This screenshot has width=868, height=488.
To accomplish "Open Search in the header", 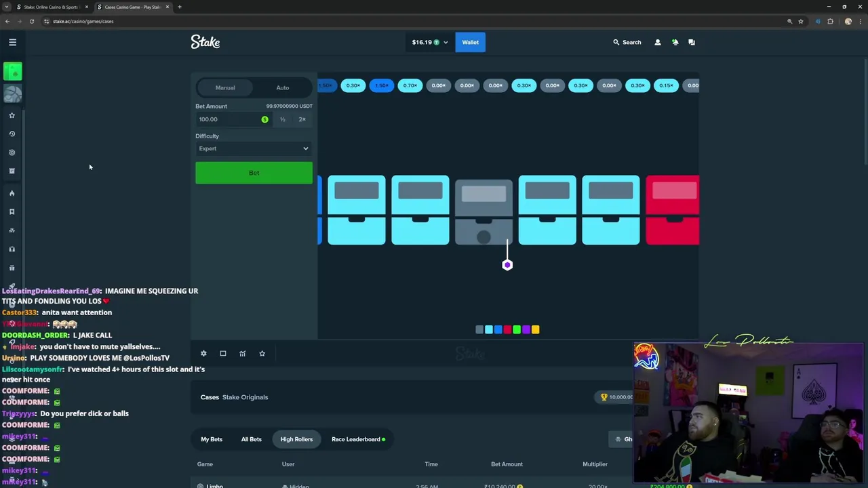I will coord(627,42).
